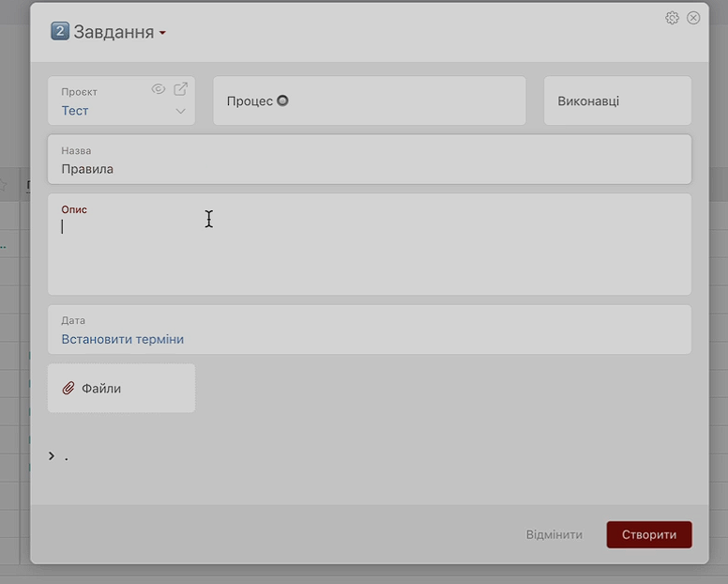Expand the Проект chevron dropdown
The height and width of the screenshot is (584, 728).
180,111
